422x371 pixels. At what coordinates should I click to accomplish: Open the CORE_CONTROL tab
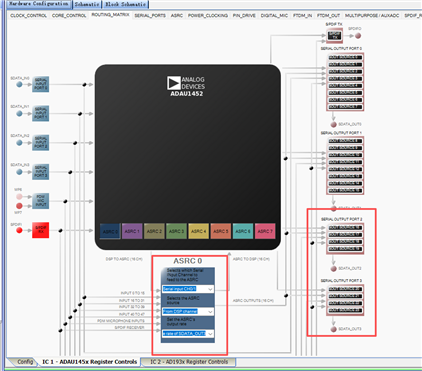coord(69,16)
